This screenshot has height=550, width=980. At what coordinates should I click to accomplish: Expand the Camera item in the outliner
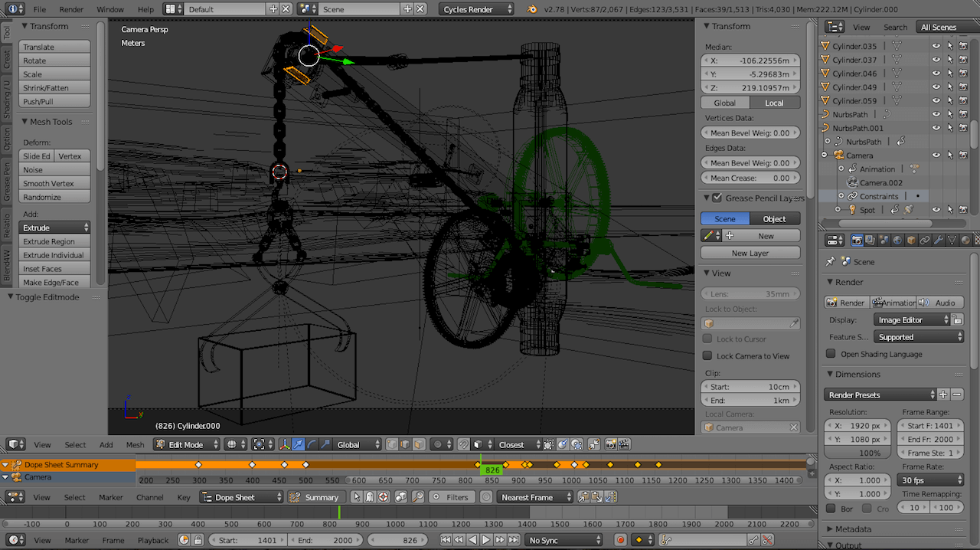coord(825,156)
